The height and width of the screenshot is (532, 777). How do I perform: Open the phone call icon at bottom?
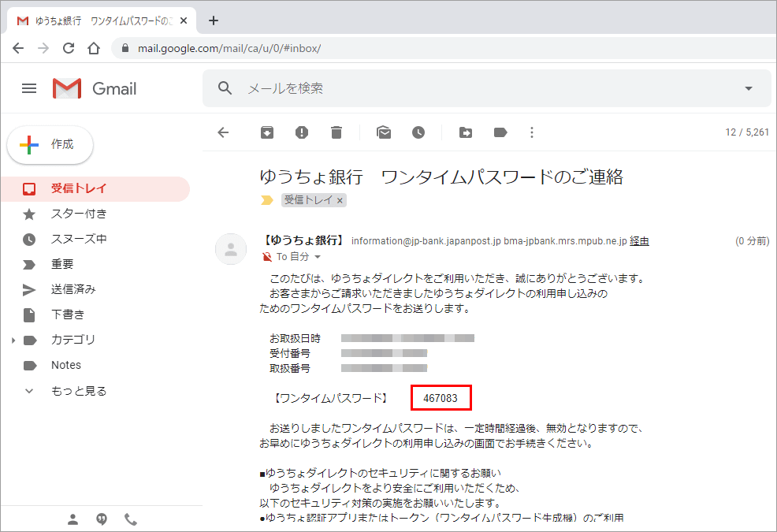point(131,519)
